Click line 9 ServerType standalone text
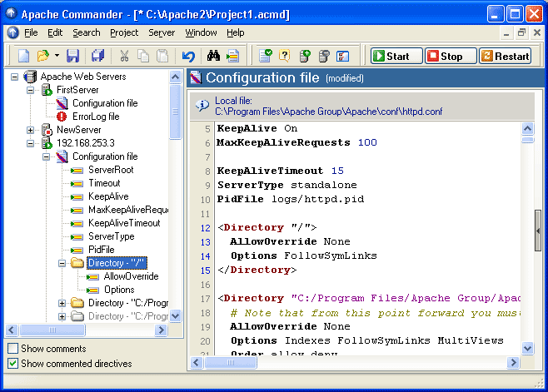The image size is (548, 392). 287,185
